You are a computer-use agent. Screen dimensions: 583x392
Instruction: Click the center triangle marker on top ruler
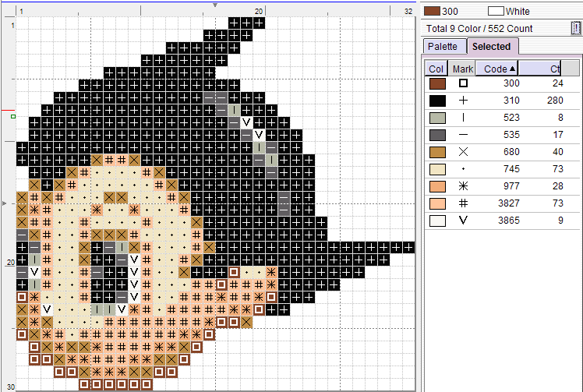(x=215, y=5)
